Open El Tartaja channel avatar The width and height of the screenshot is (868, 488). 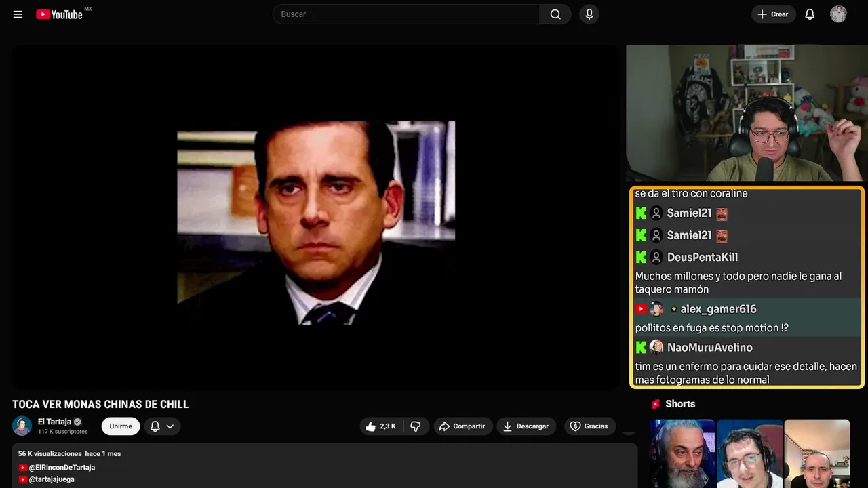[22, 426]
